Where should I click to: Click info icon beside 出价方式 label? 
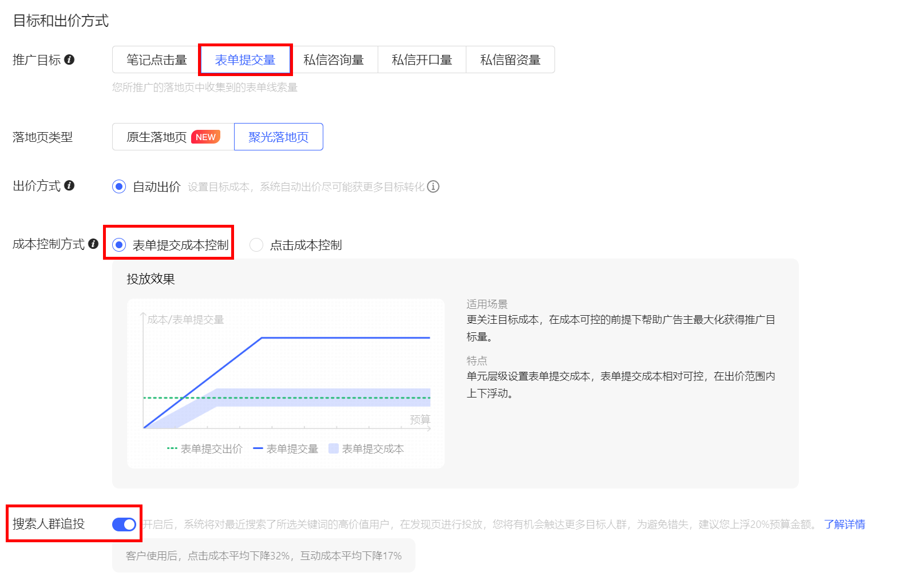(x=69, y=185)
